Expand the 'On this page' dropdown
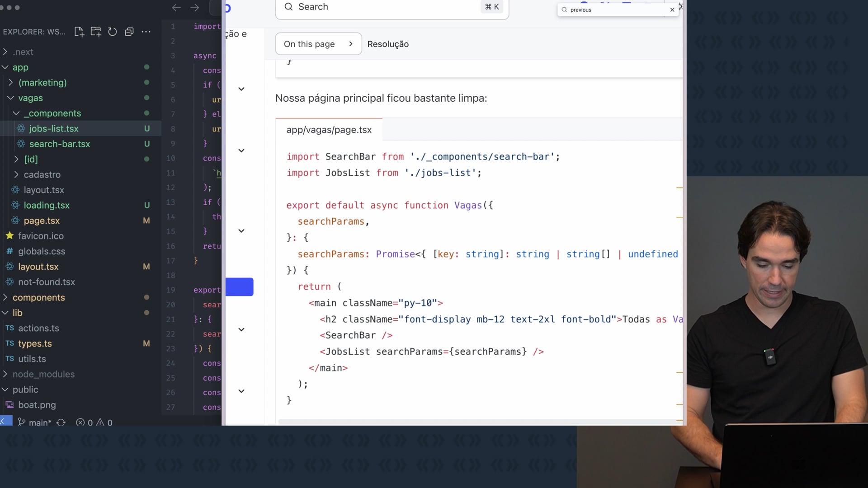Viewport: 868px width, 488px height. [x=318, y=44]
